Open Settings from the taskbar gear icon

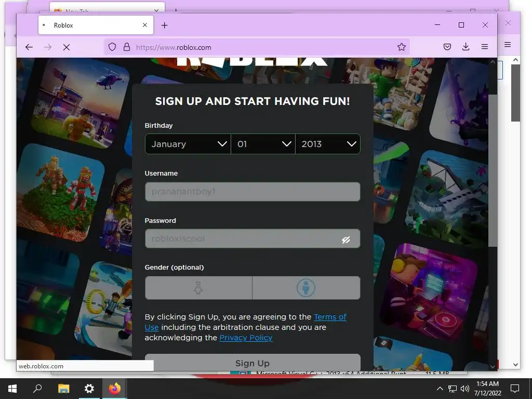tap(89, 389)
